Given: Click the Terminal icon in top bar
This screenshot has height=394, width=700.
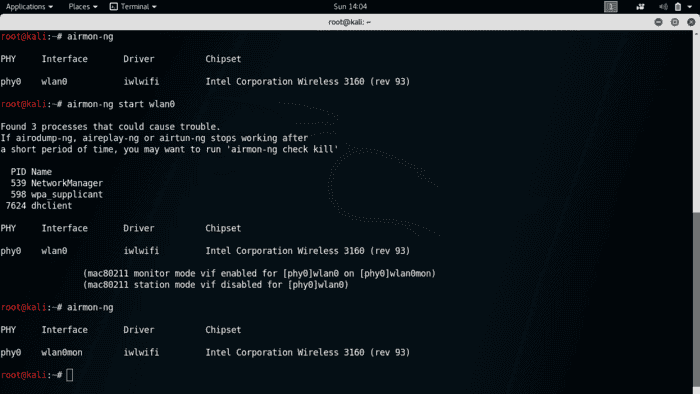Looking at the screenshot, I should 114,7.
